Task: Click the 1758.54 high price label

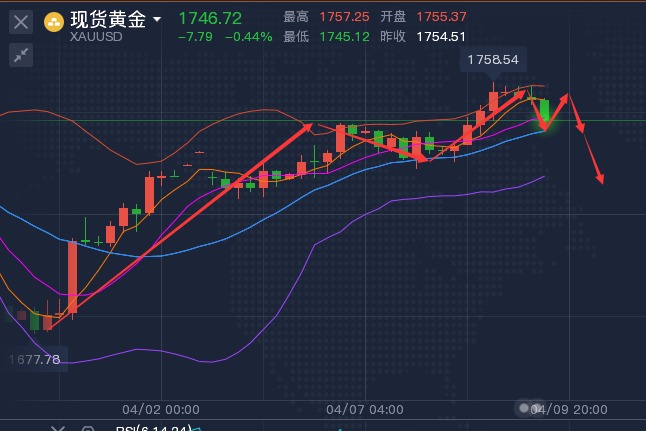Action: tap(493, 60)
